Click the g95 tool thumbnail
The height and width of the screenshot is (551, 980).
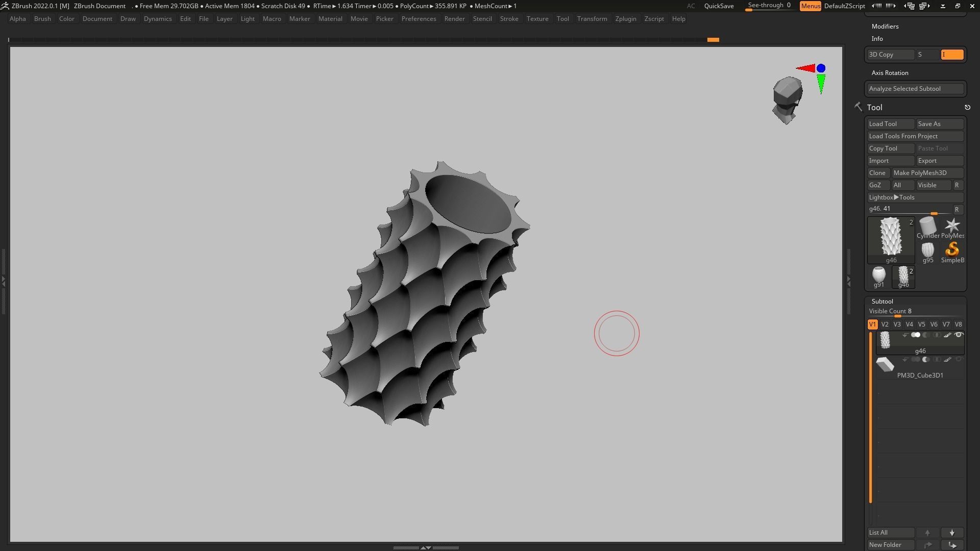[927, 249]
